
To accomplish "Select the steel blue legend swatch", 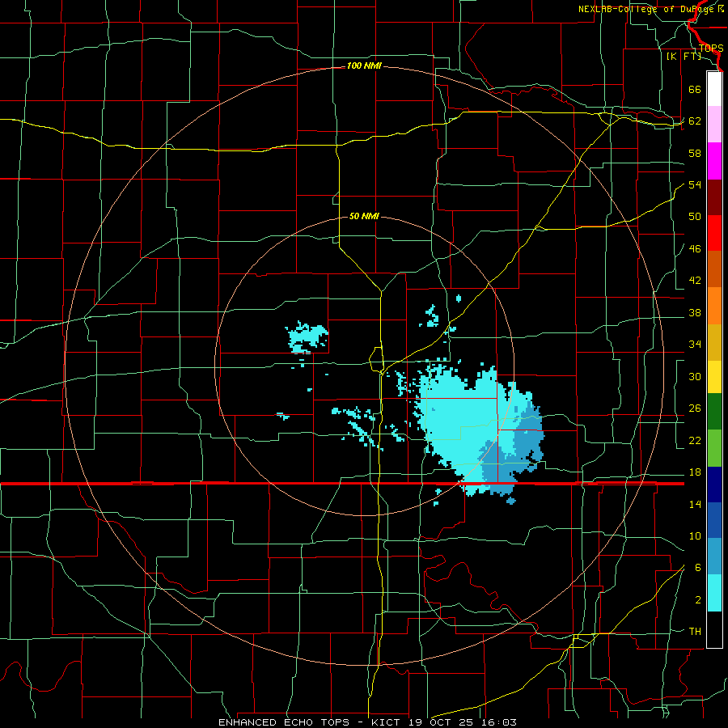I will [x=714, y=557].
